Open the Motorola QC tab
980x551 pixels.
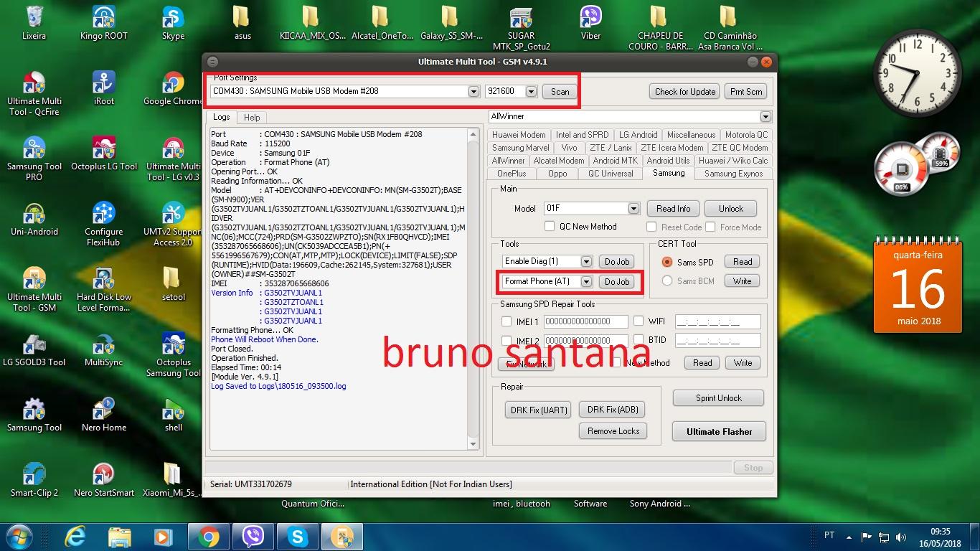point(746,135)
